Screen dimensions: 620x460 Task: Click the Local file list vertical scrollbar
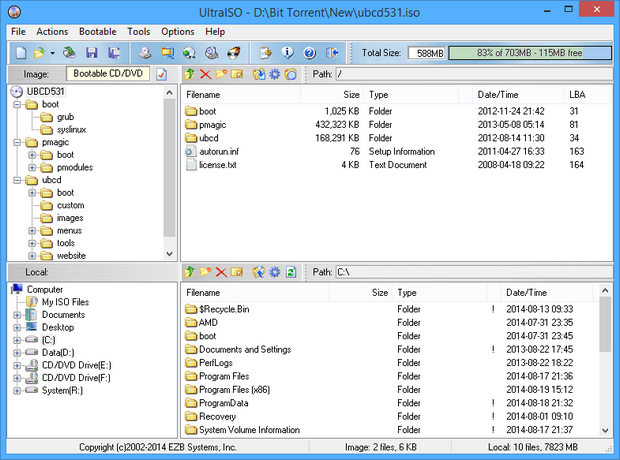605,324
